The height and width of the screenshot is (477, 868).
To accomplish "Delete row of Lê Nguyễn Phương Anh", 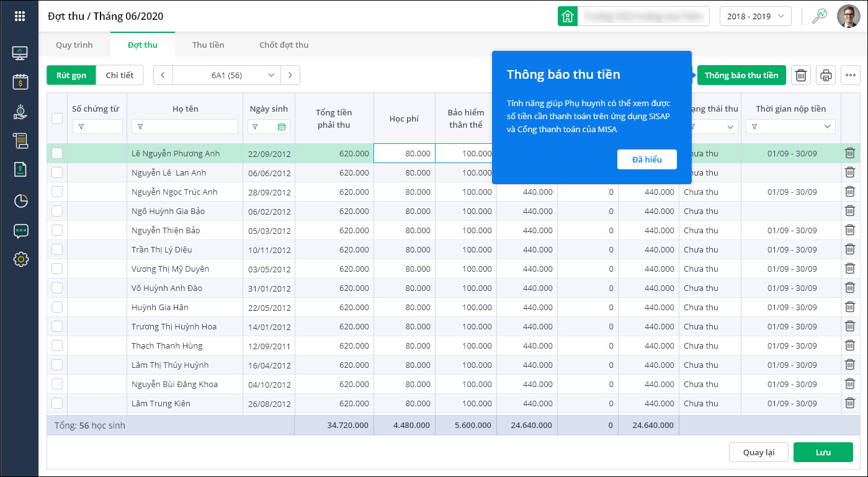I will (849, 153).
